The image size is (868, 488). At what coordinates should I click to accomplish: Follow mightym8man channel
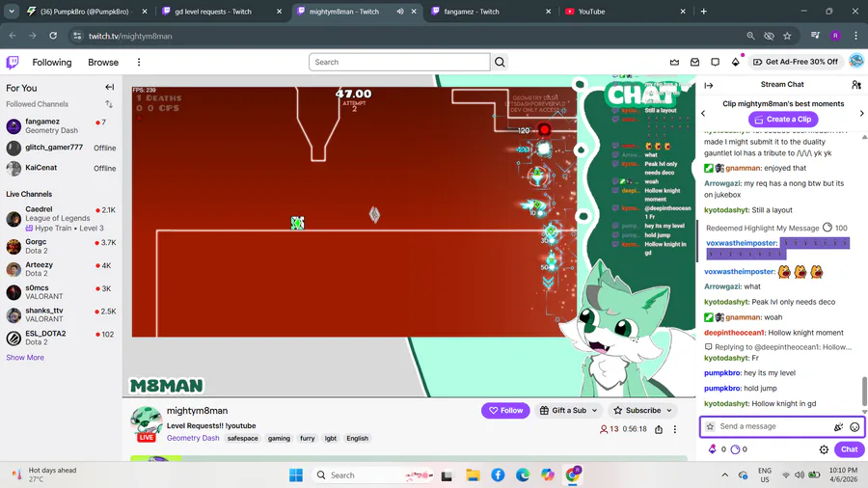click(x=505, y=411)
